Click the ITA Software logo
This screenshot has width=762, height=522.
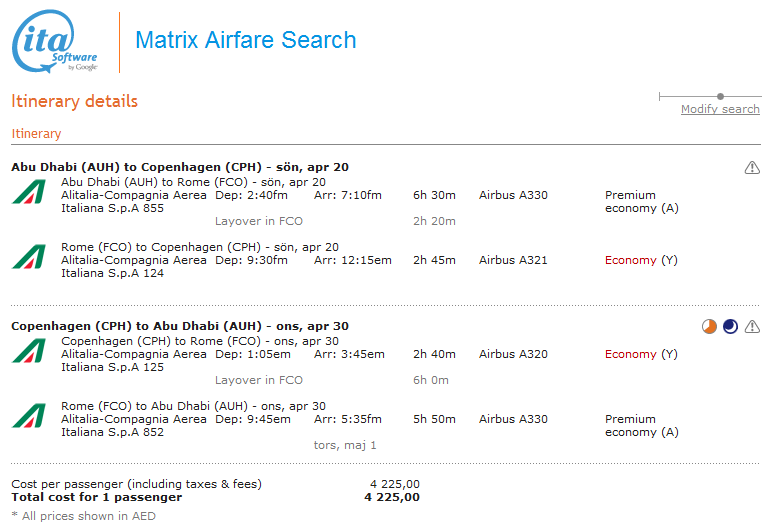[54, 42]
